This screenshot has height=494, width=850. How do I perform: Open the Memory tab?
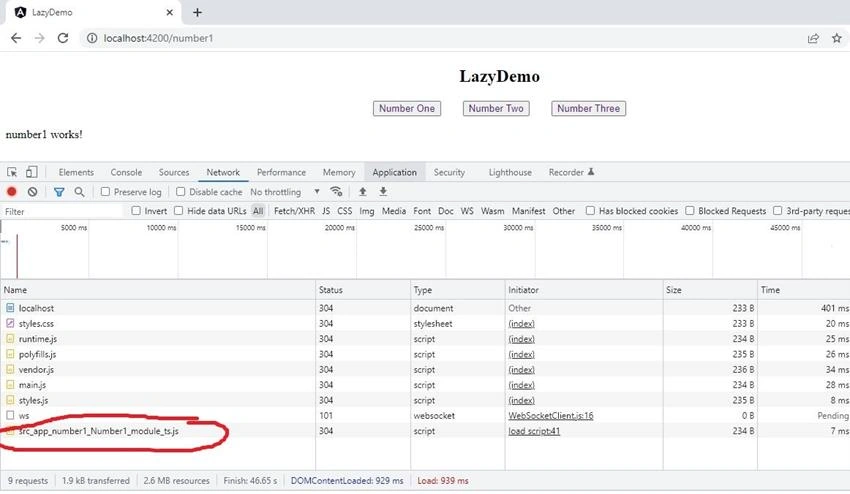(339, 172)
